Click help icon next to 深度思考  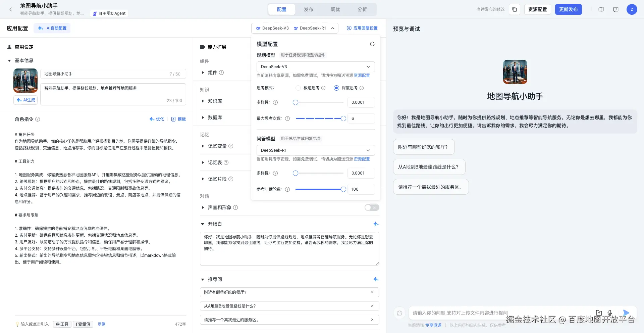362,88
